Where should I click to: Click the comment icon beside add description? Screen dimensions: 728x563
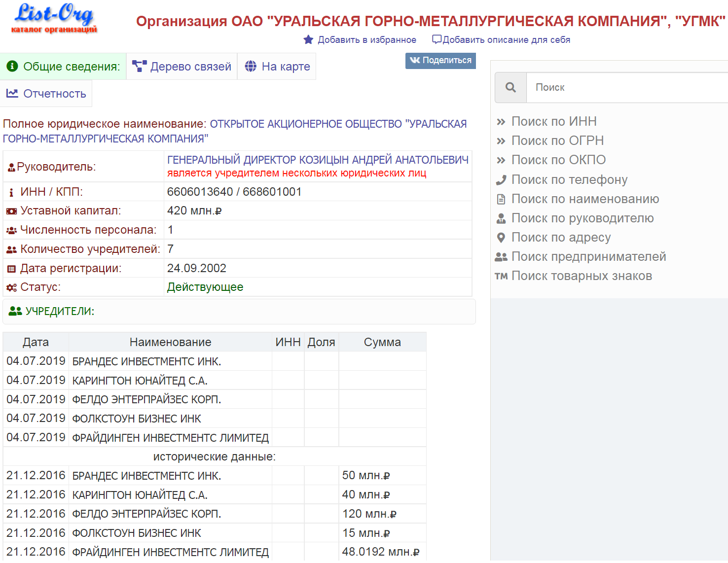(x=437, y=39)
